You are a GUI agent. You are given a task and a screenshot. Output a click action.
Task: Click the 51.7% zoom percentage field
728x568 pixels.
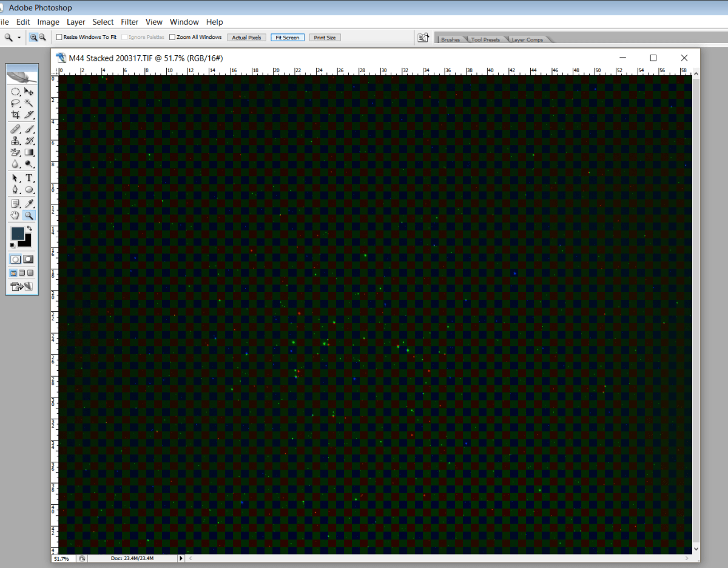click(61, 558)
